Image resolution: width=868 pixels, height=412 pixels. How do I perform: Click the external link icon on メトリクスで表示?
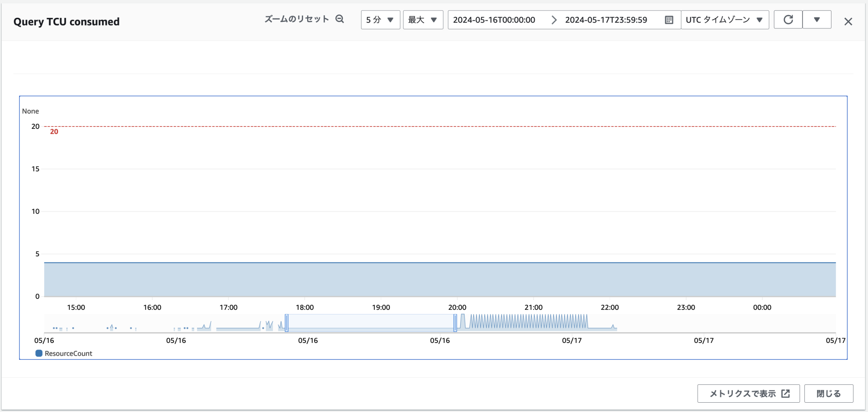click(x=785, y=394)
